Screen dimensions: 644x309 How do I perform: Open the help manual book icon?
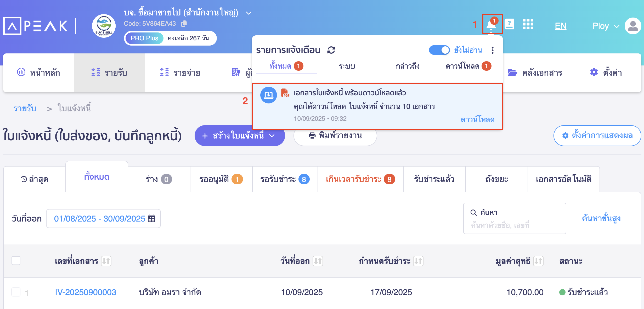pos(509,24)
